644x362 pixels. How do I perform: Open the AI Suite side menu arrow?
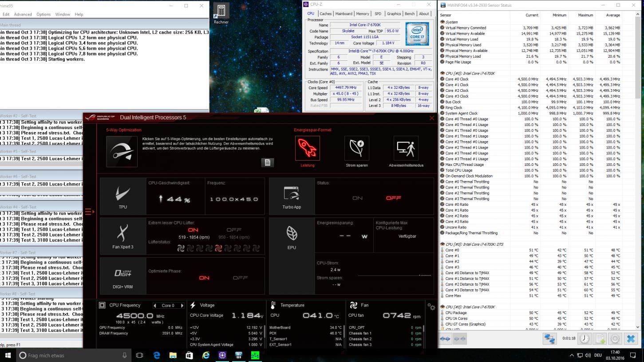[90, 212]
